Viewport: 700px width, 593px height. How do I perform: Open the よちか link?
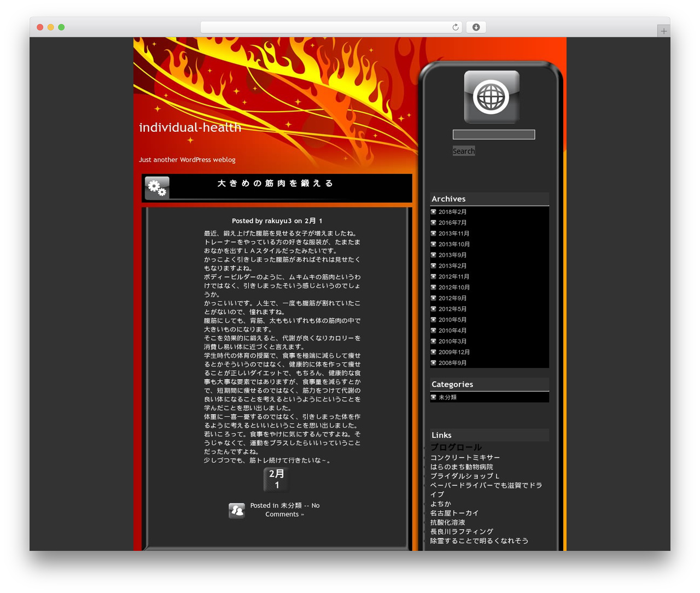click(x=441, y=504)
